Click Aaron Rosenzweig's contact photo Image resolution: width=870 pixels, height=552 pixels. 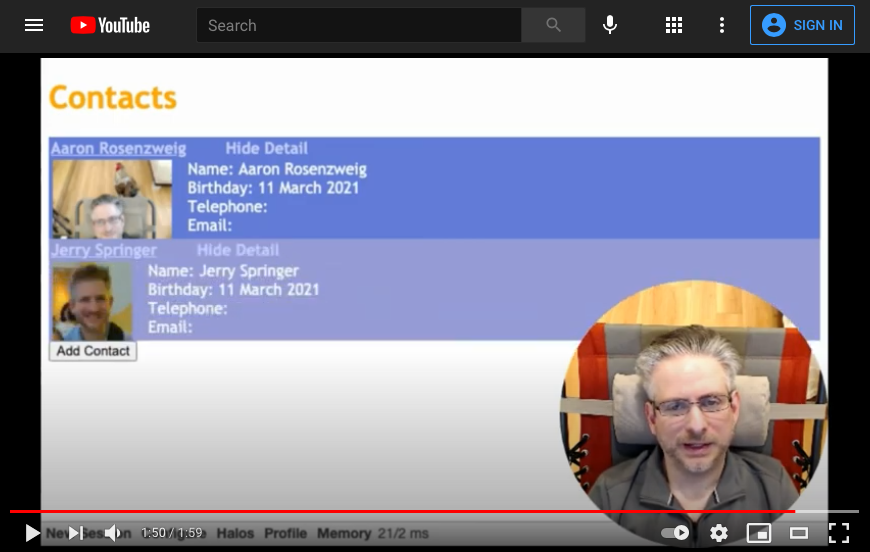point(112,199)
